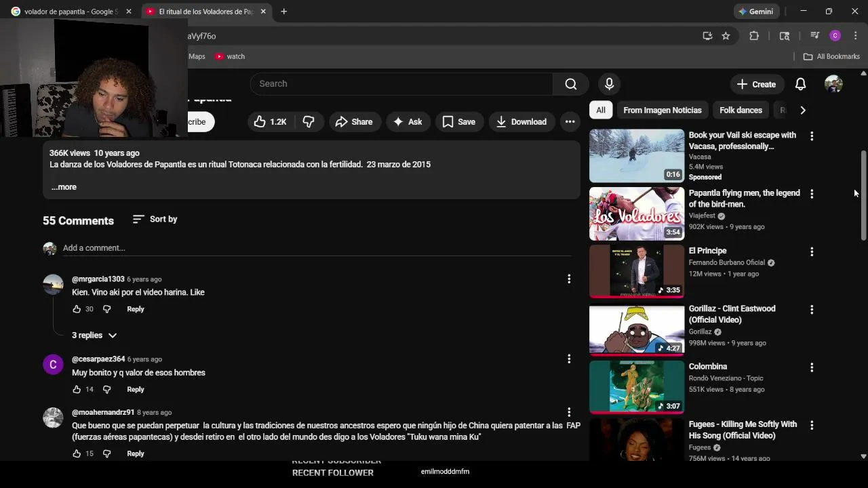Bookmark this page with star icon
This screenshot has height=488, width=868.
pyautogui.click(x=726, y=36)
